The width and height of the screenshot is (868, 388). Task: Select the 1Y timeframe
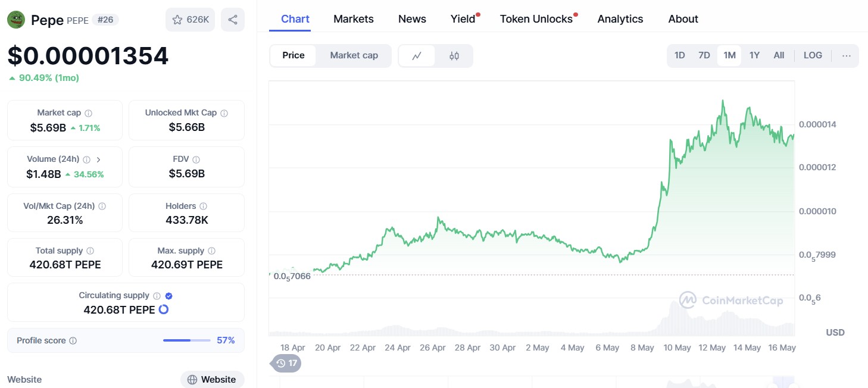pos(754,55)
